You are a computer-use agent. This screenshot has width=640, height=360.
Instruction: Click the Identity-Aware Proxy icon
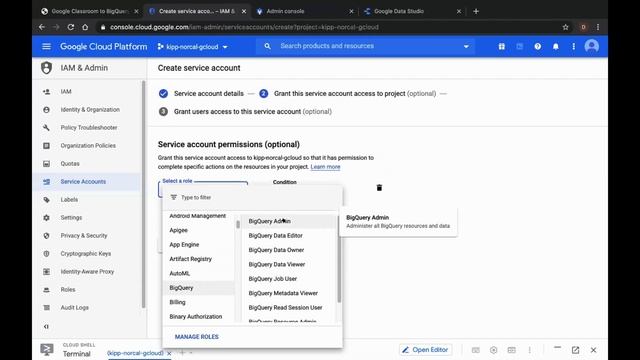pyautogui.click(x=47, y=271)
